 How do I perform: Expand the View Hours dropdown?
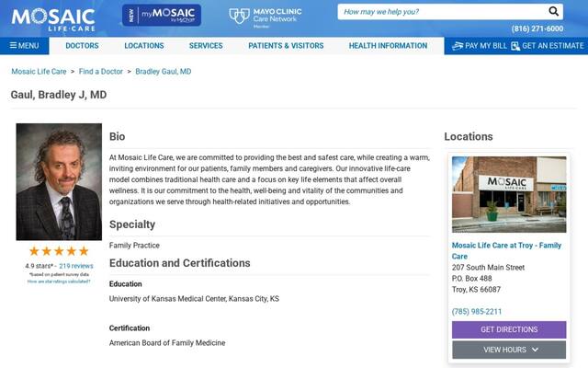pos(509,350)
